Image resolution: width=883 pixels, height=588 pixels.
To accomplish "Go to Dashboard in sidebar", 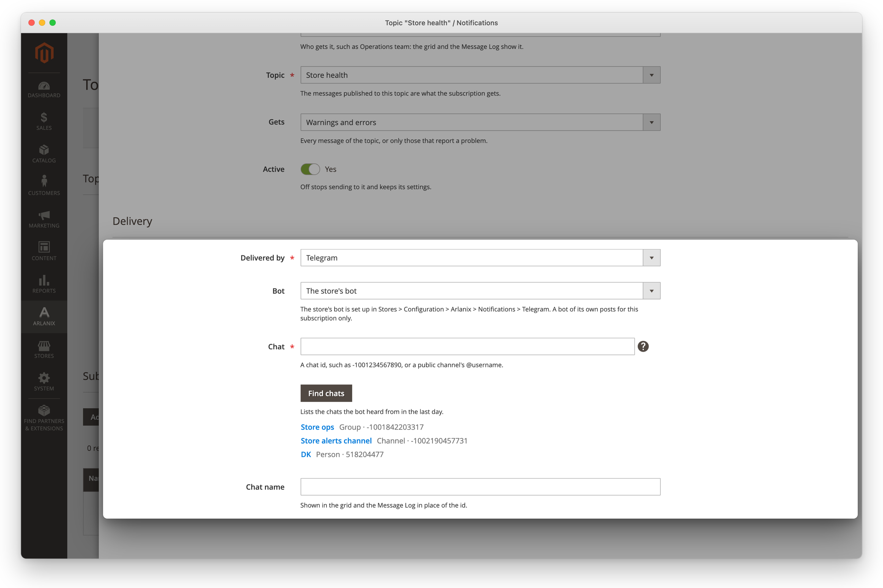I will pos(44,90).
